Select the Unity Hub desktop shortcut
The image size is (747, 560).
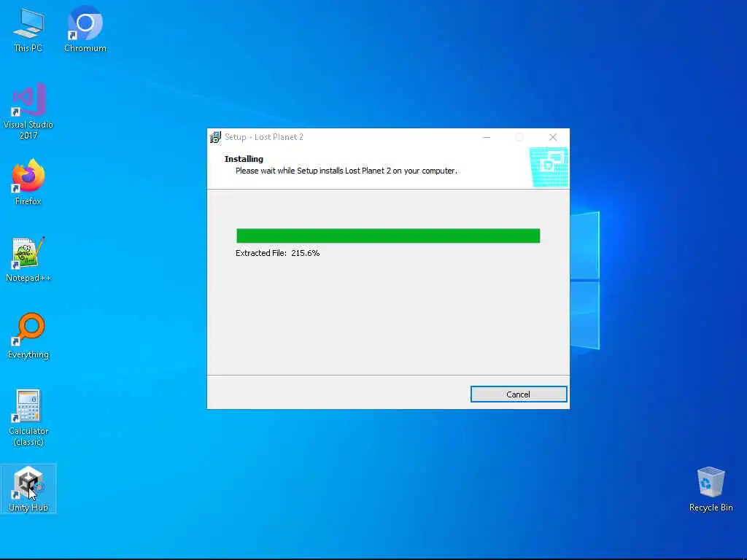tap(28, 489)
